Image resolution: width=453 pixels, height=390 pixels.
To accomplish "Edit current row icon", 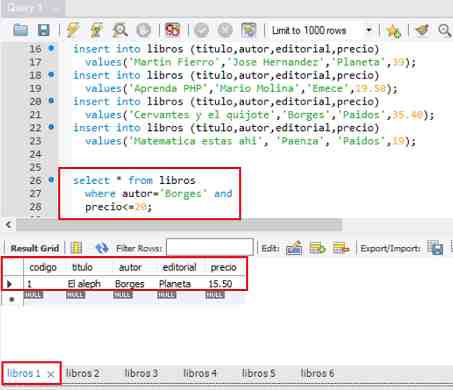I will coord(294,248).
